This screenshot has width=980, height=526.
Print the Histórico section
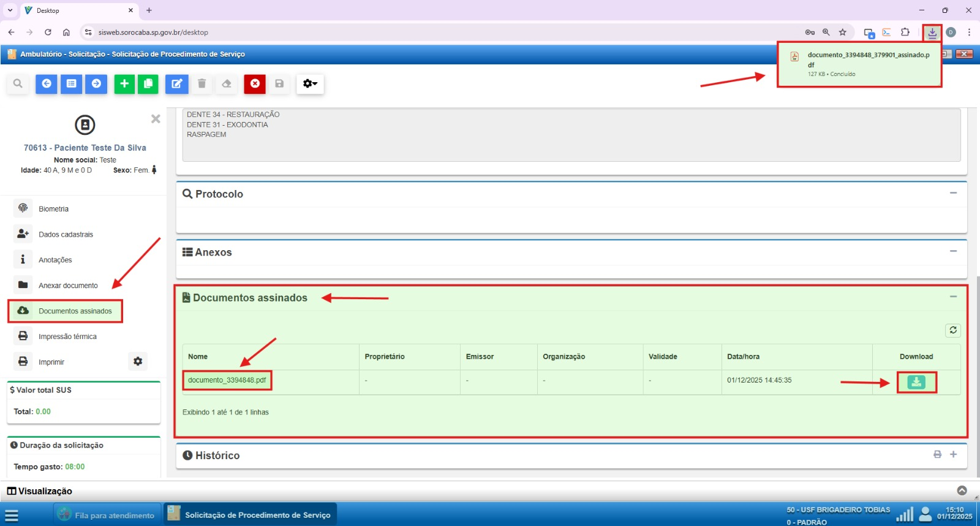click(x=937, y=454)
